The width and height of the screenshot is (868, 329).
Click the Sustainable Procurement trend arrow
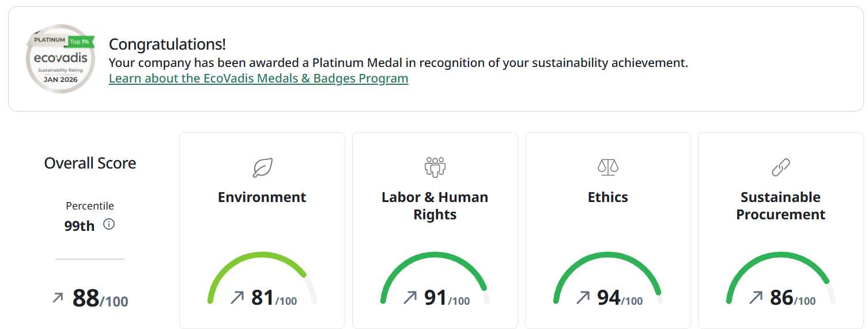coord(756,298)
